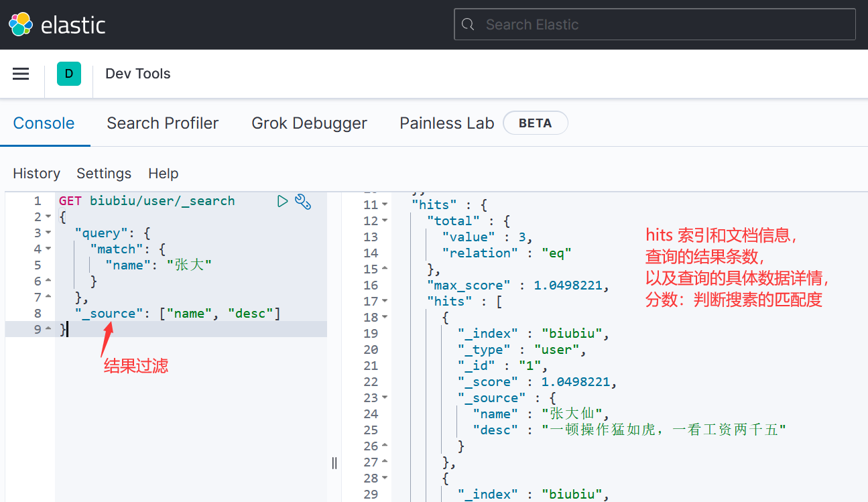Open the hamburger navigation menu
The height and width of the screenshot is (502, 868).
click(21, 74)
